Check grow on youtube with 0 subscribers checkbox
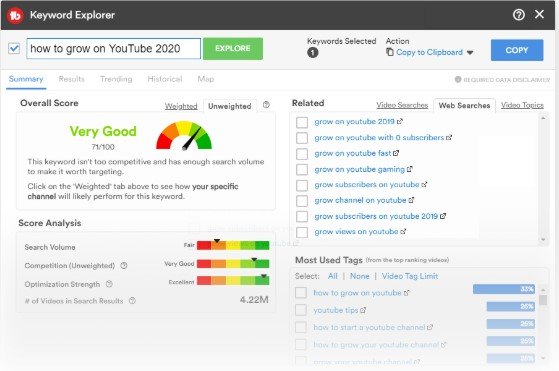The height and width of the screenshot is (371, 559). 302,138
